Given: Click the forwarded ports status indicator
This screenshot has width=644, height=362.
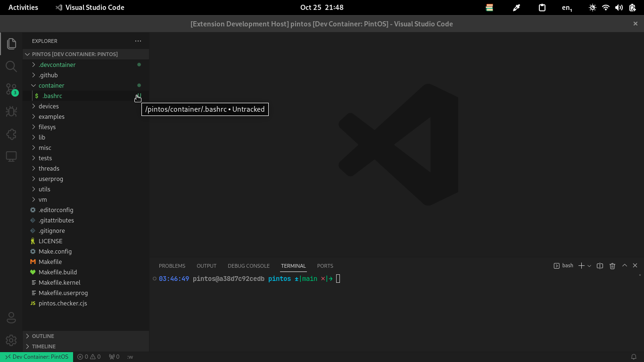Looking at the screenshot, I should click(x=114, y=357).
